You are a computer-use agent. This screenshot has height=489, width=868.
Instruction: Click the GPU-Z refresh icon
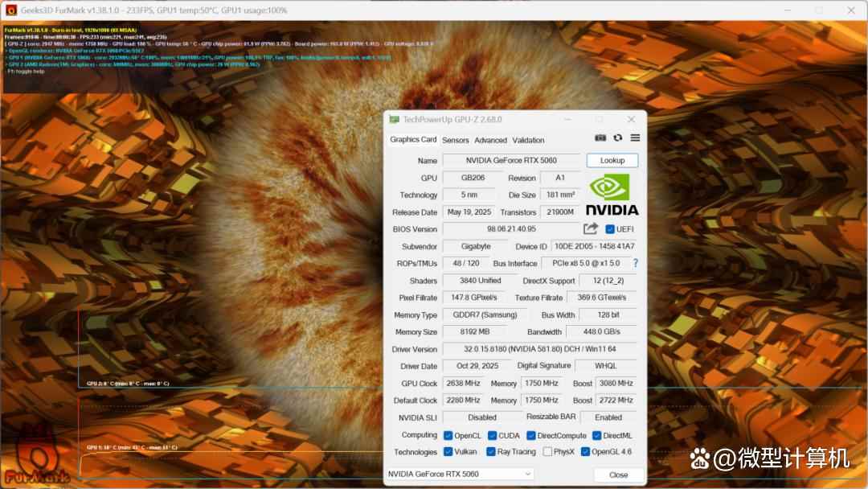618,138
